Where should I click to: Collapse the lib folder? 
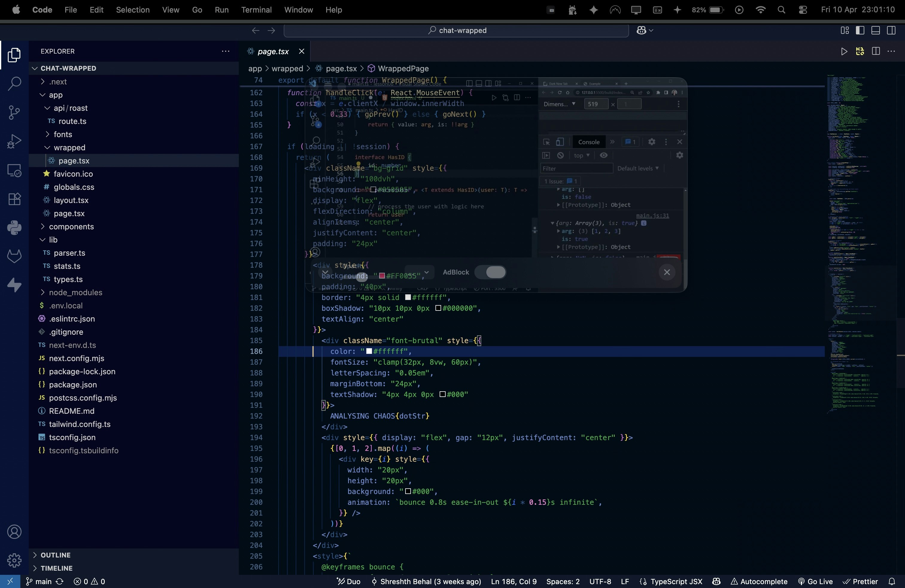53,240
